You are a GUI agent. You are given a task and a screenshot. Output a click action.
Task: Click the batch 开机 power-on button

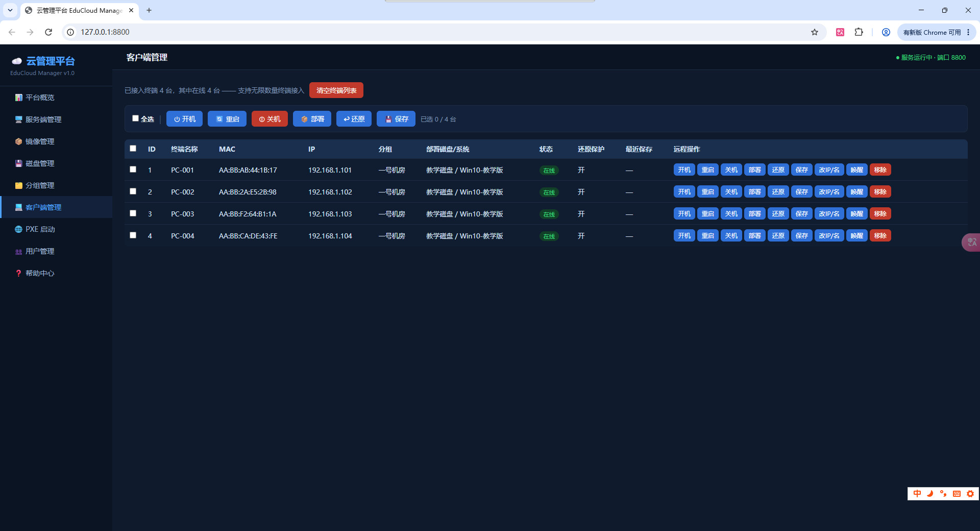184,119
